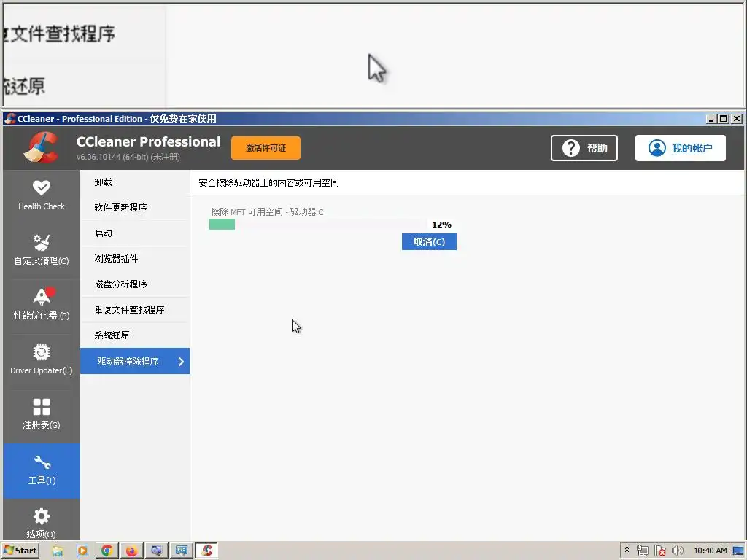This screenshot has height=560, width=747.
Task: Click the wipe progress bar
Action: 318,225
